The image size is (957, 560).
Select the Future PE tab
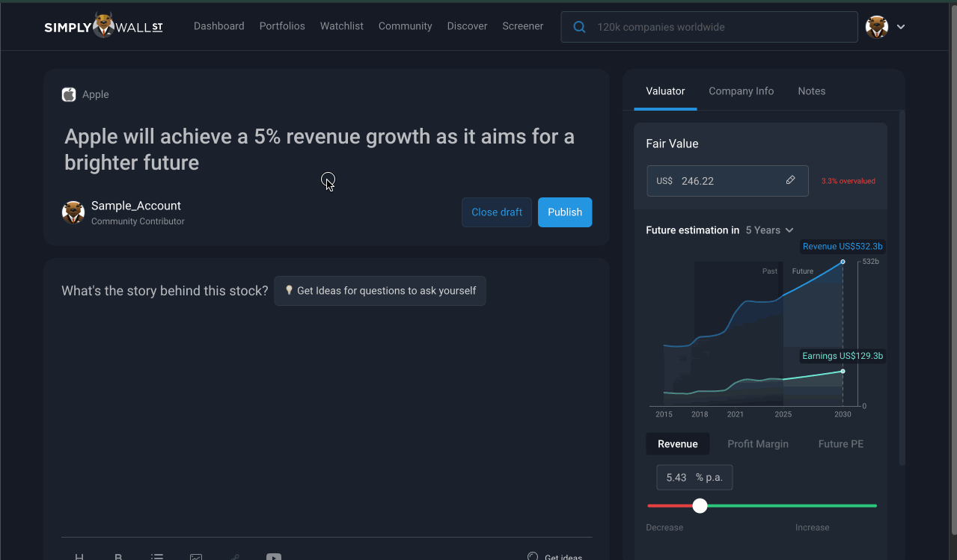pyautogui.click(x=841, y=444)
